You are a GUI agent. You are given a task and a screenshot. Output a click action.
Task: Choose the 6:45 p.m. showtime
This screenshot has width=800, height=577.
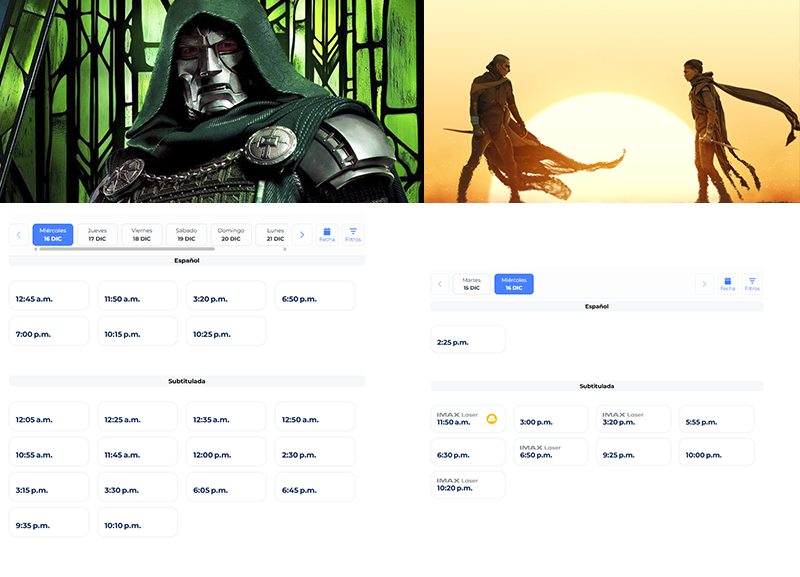pyautogui.click(x=315, y=487)
